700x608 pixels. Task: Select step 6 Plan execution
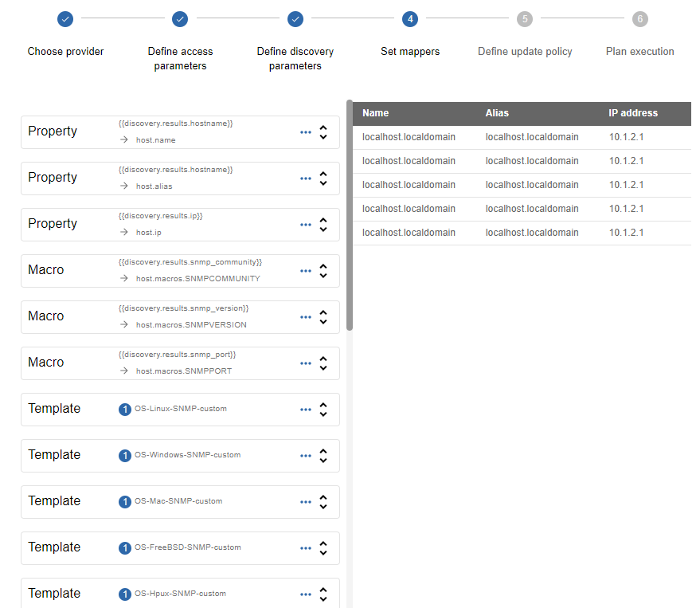pos(639,18)
